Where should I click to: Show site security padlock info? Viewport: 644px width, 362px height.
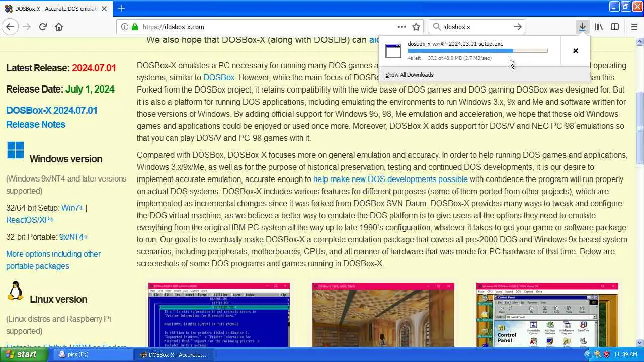134,27
